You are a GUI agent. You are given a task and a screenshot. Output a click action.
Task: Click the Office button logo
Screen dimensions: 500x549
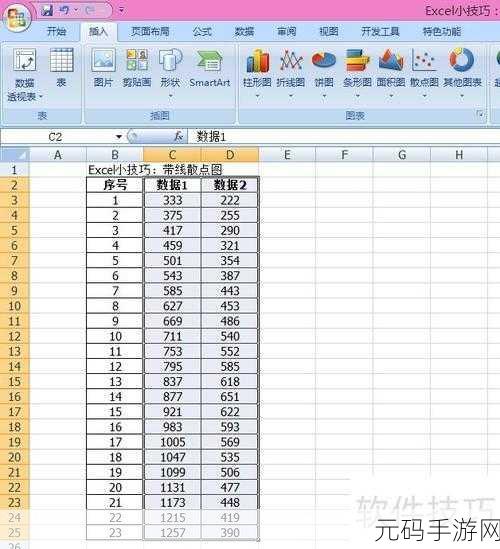click(x=16, y=18)
